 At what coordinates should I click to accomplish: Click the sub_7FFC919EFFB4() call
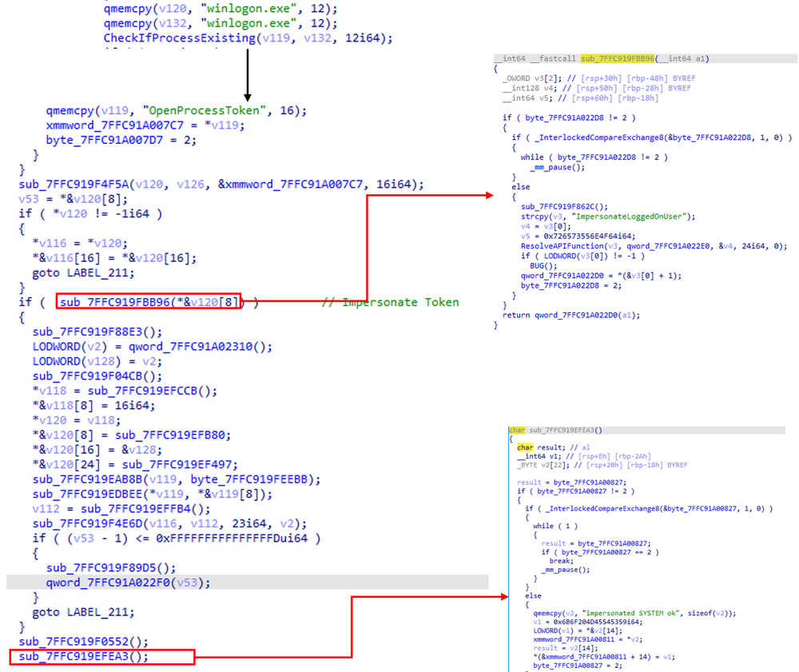coord(145,510)
